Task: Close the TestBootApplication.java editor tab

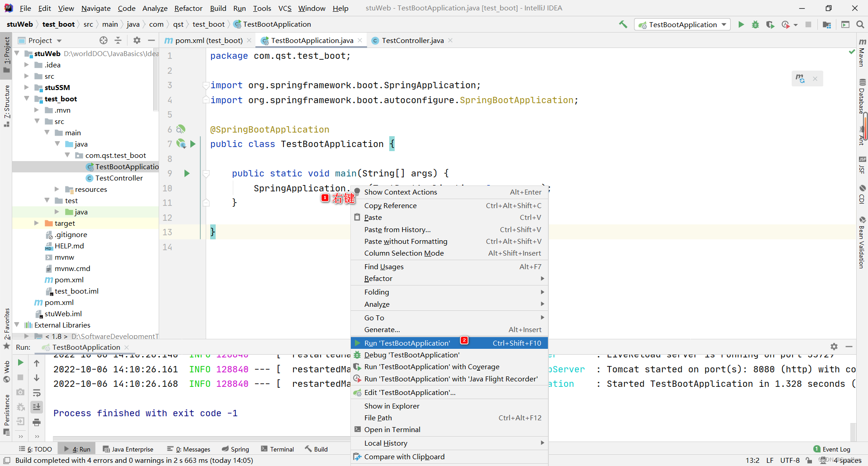Action: tap(360, 40)
